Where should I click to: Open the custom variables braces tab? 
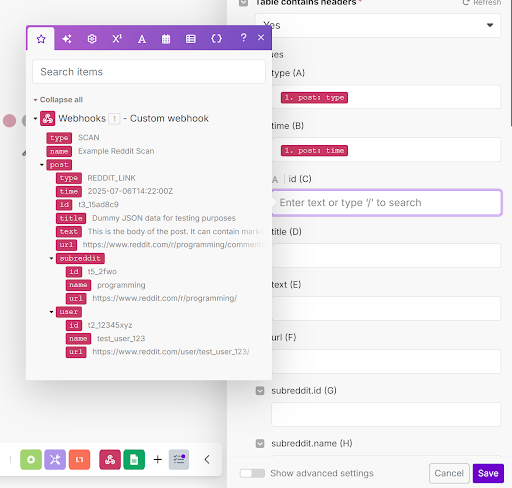point(216,39)
